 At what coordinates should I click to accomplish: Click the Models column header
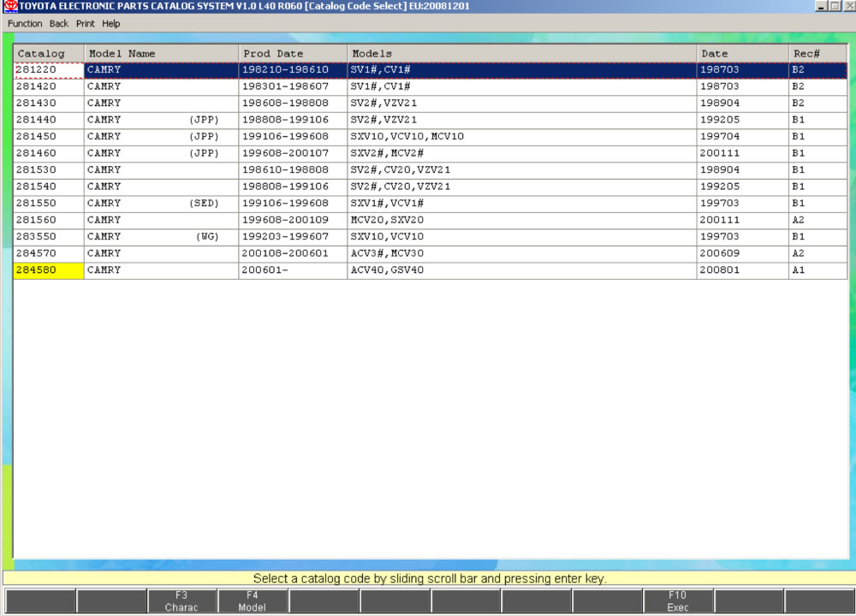click(521, 54)
